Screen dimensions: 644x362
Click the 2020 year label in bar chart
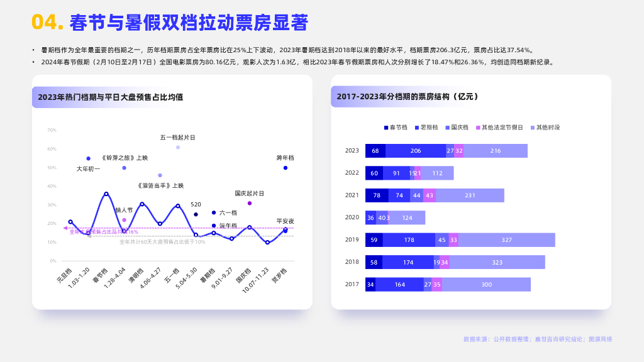click(x=352, y=217)
